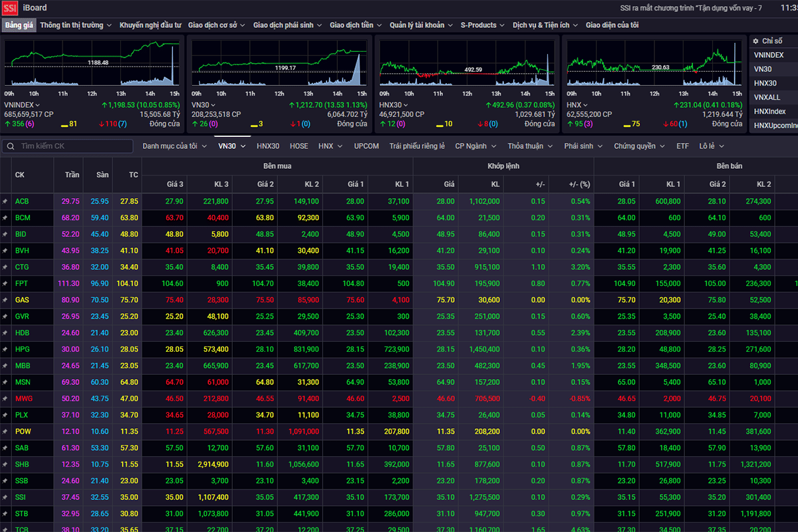The height and width of the screenshot is (532, 798).
Task: Click the SSI logo icon
Action: click(10, 8)
